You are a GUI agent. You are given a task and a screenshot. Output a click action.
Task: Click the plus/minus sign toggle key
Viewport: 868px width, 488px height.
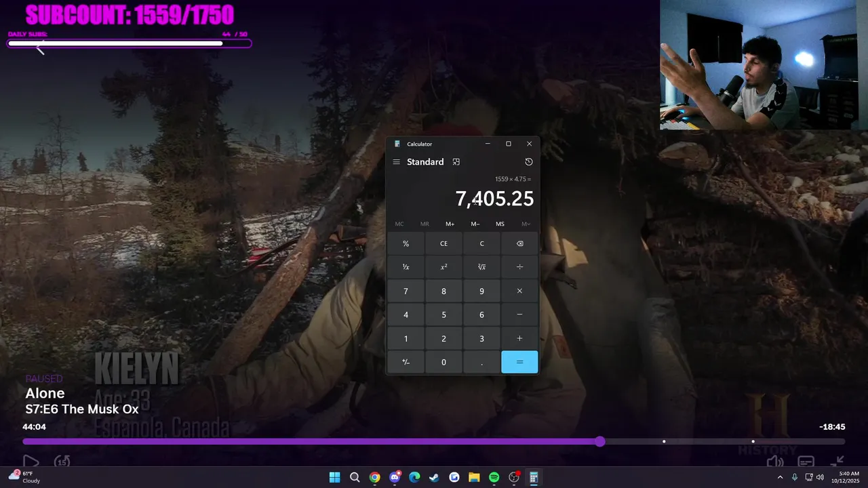tap(406, 362)
